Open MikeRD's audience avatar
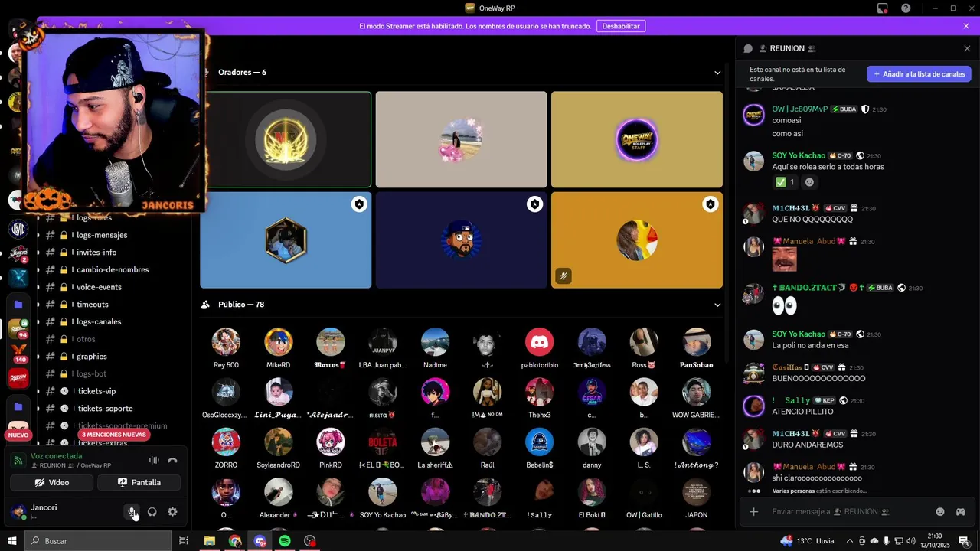 tap(278, 342)
